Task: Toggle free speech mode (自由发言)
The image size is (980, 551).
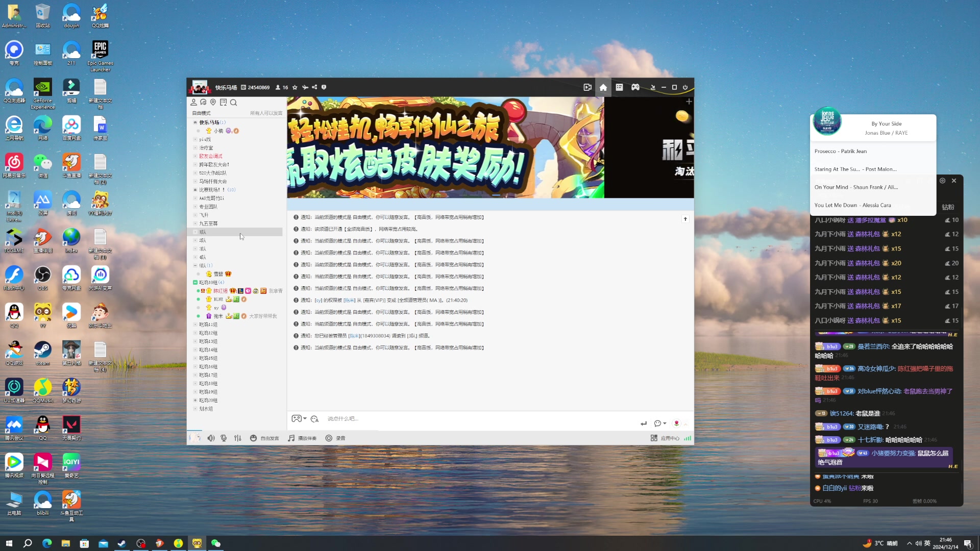Action: 264,438
